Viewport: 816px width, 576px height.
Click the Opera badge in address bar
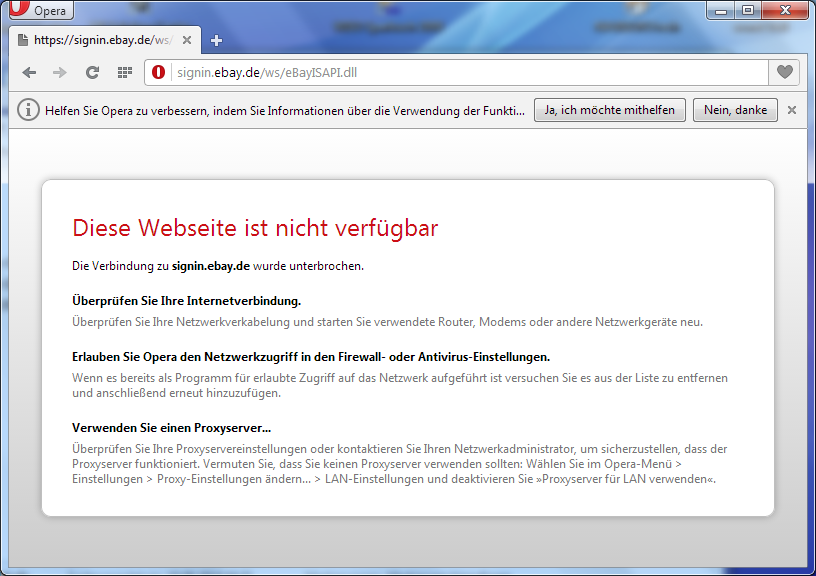click(x=158, y=72)
